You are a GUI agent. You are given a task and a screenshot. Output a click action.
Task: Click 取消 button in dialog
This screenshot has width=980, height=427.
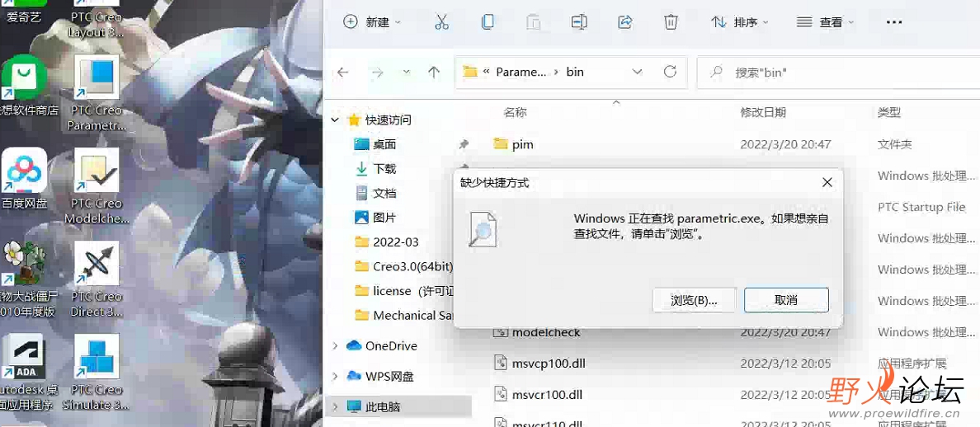coord(786,300)
